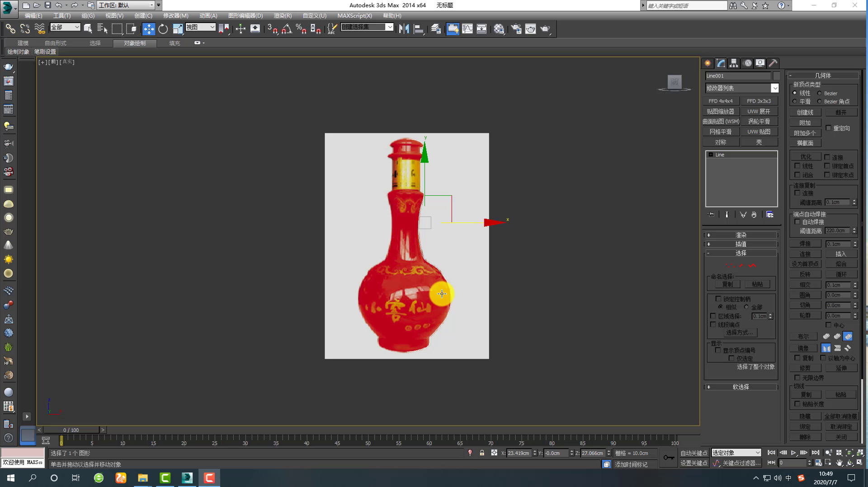Image resolution: width=868 pixels, height=487 pixels.
Task: Switch to the Create panel
Action: click(708, 63)
